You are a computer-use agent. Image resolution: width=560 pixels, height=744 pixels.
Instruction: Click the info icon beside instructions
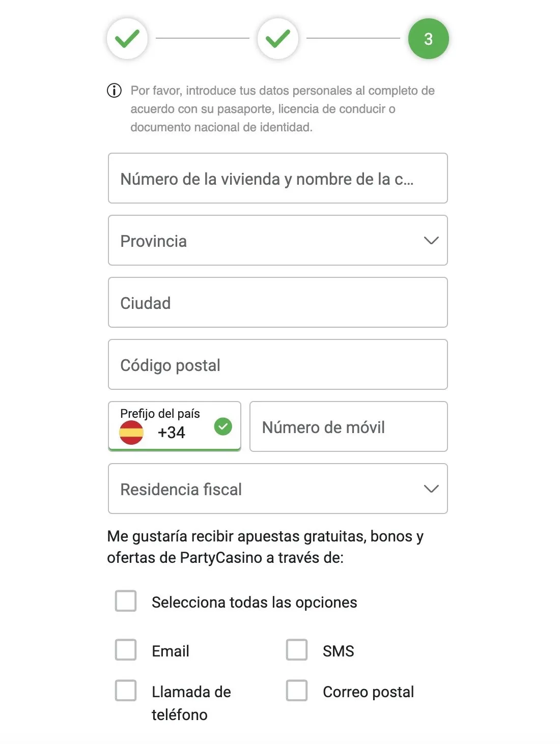(x=114, y=91)
